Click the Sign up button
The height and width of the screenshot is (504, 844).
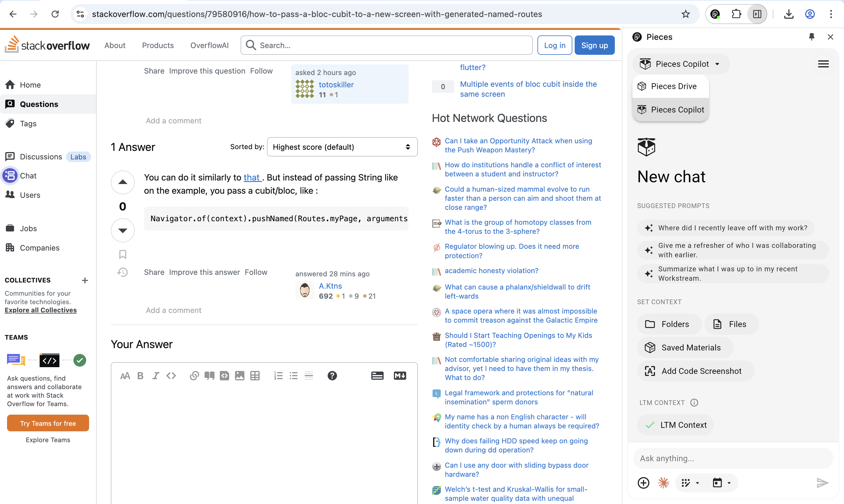point(594,45)
